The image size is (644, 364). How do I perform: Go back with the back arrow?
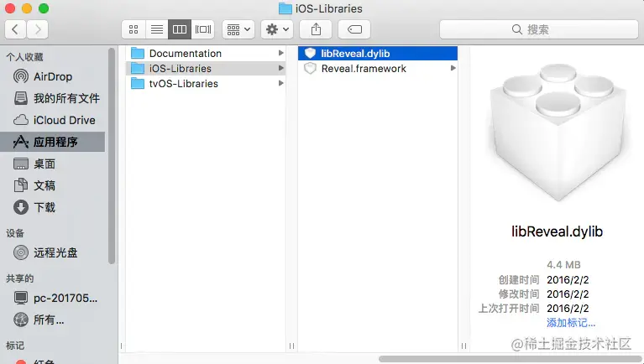(16, 29)
